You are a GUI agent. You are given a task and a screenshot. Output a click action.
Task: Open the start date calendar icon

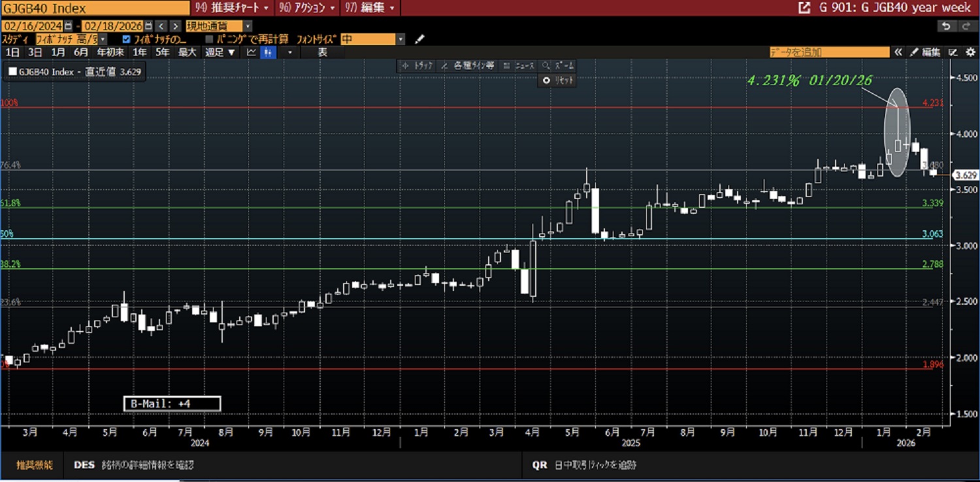click(x=68, y=26)
